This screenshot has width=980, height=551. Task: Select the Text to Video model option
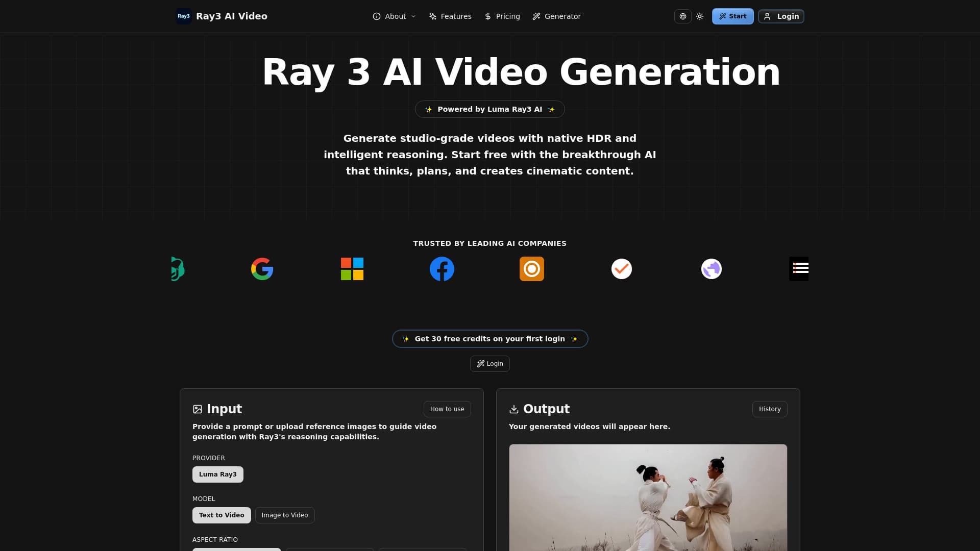tap(222, 515)
